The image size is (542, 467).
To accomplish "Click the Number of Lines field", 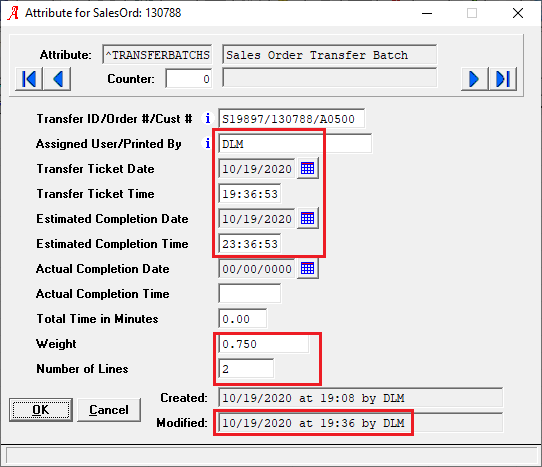I will [246, 368].
